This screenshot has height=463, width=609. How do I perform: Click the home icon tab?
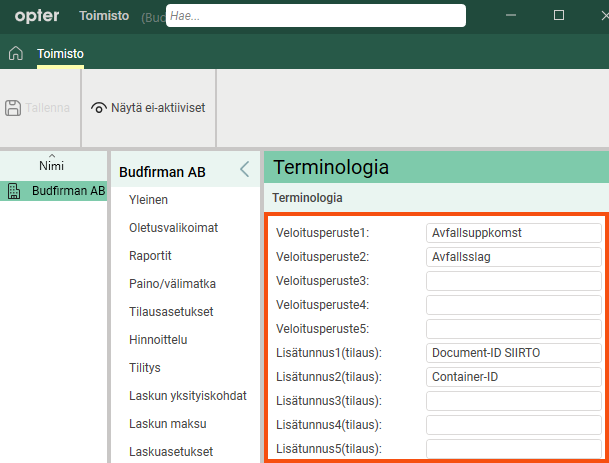(15, 53)
